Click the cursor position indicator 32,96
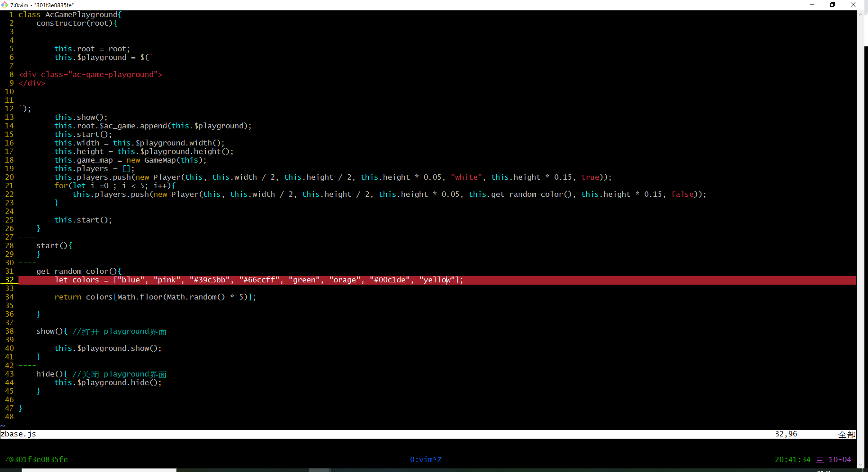Image resolution: width=868 pixels, height=472 pixels. tap(786, 434)
